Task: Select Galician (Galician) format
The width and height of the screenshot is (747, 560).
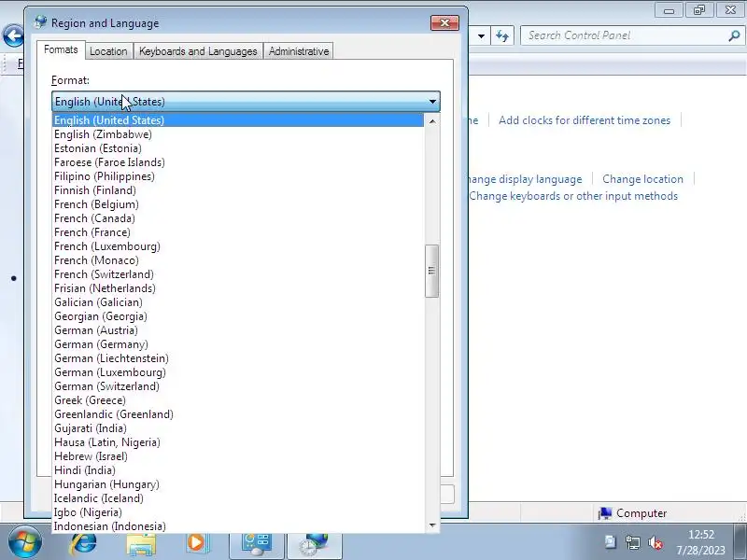Action: click(237, 302)
